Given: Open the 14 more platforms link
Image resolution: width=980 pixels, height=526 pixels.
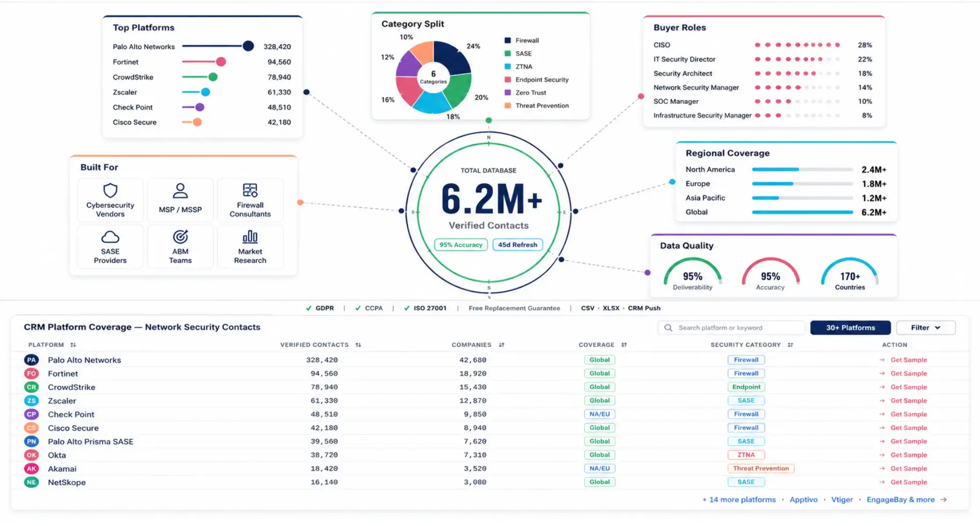Looking at the screenshot, I should tap(739, 500).
